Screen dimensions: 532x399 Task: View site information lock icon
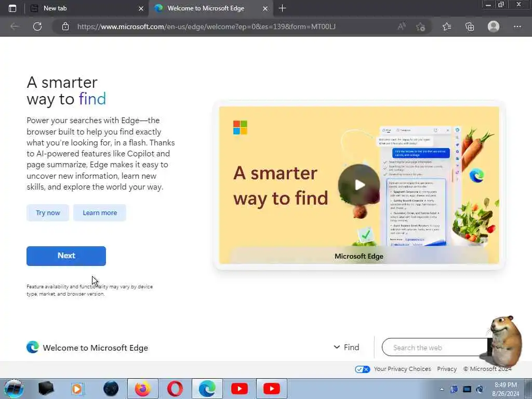coord(65,26)
